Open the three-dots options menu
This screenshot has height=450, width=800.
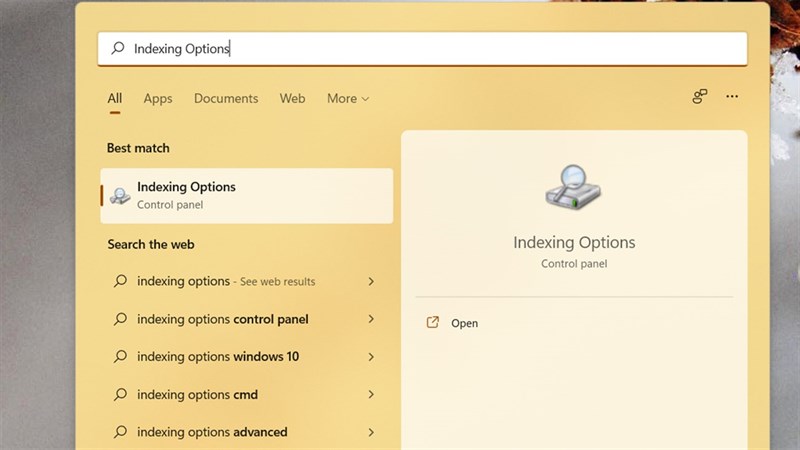coord(732,97)
